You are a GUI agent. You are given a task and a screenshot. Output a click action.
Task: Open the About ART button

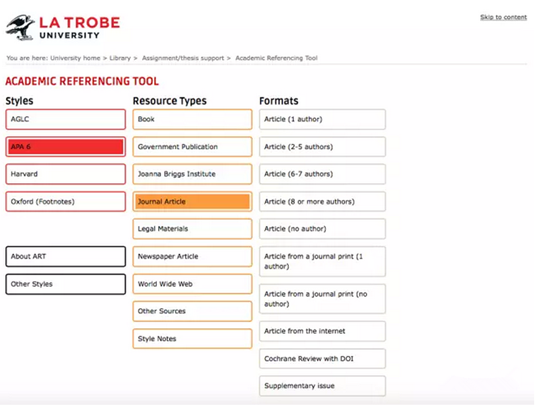(65, 256)
